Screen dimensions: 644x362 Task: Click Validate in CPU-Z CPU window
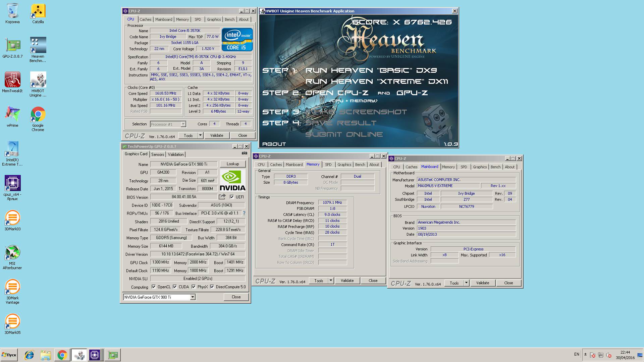tap(217, 135)
